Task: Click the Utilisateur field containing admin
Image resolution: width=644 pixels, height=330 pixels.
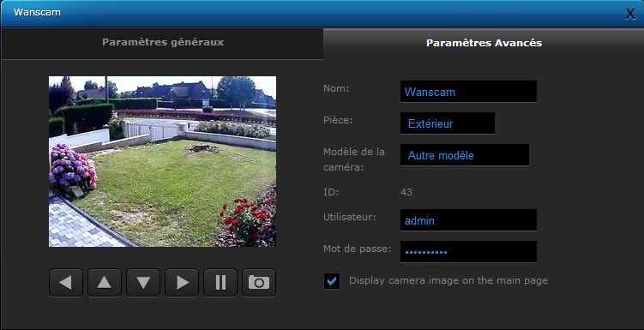Action: (x=468, y=220)
